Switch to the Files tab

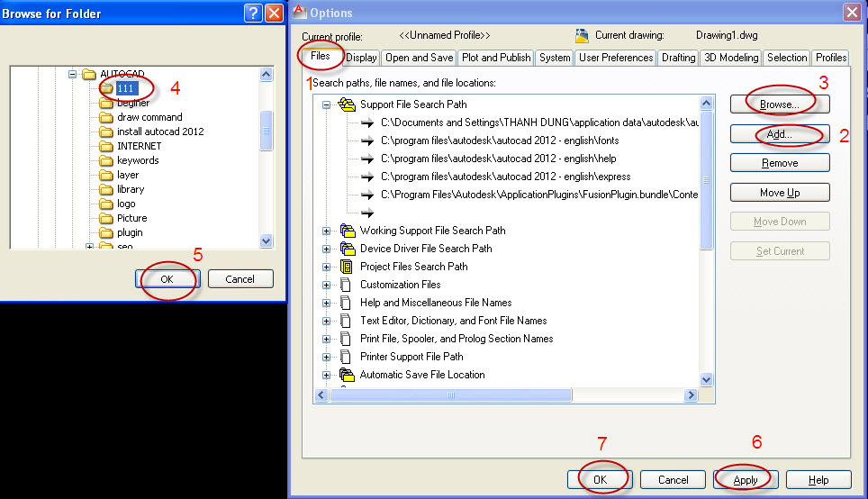pos(320,56)
